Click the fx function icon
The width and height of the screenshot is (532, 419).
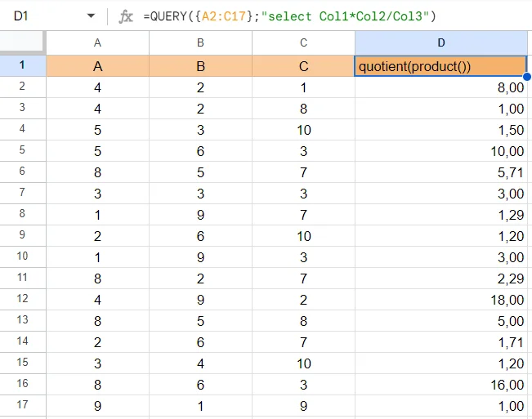126,16
